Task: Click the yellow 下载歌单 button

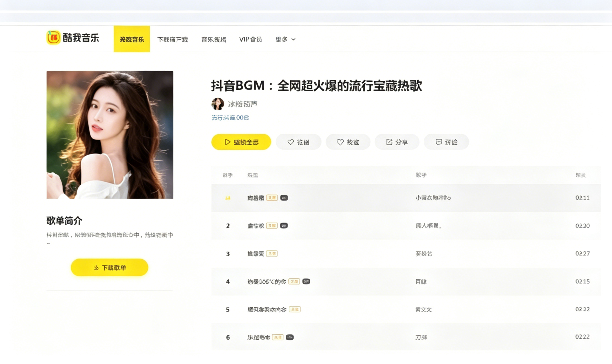Action: (x=109, y=267)
